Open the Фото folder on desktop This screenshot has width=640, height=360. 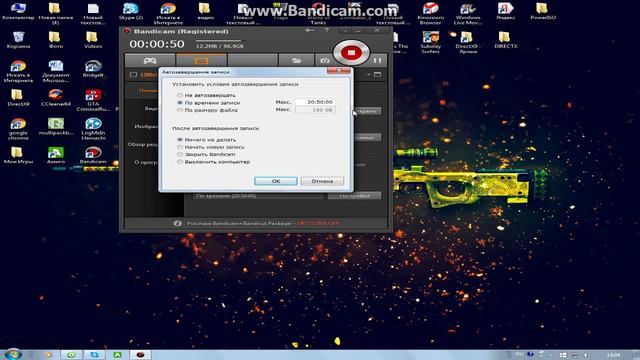(x=55, y=40)
